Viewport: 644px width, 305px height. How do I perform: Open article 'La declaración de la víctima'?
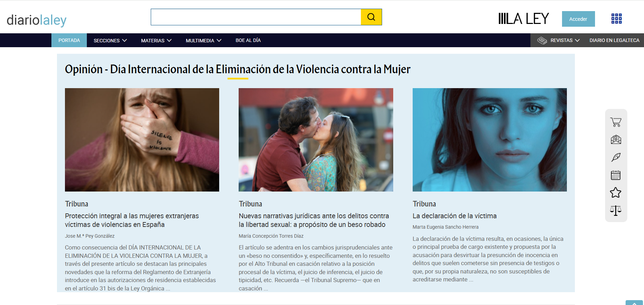(454, 216)
